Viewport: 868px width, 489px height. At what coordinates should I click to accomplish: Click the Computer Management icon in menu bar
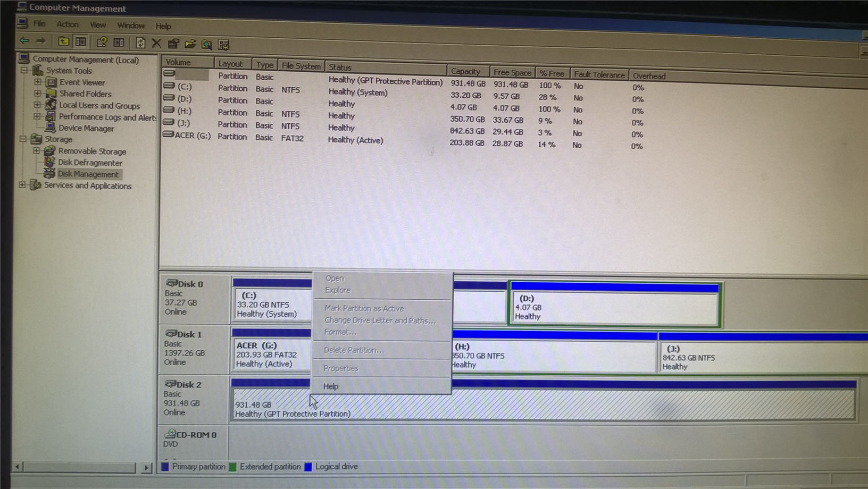click(x=22, y=23)
